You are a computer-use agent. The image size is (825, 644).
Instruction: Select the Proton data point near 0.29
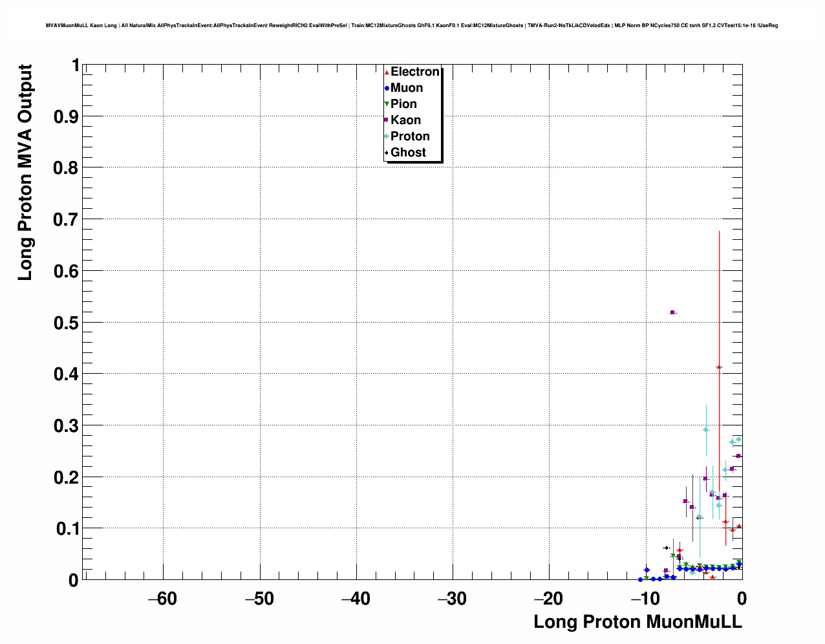pyautogui.click(x=706, y=429)
